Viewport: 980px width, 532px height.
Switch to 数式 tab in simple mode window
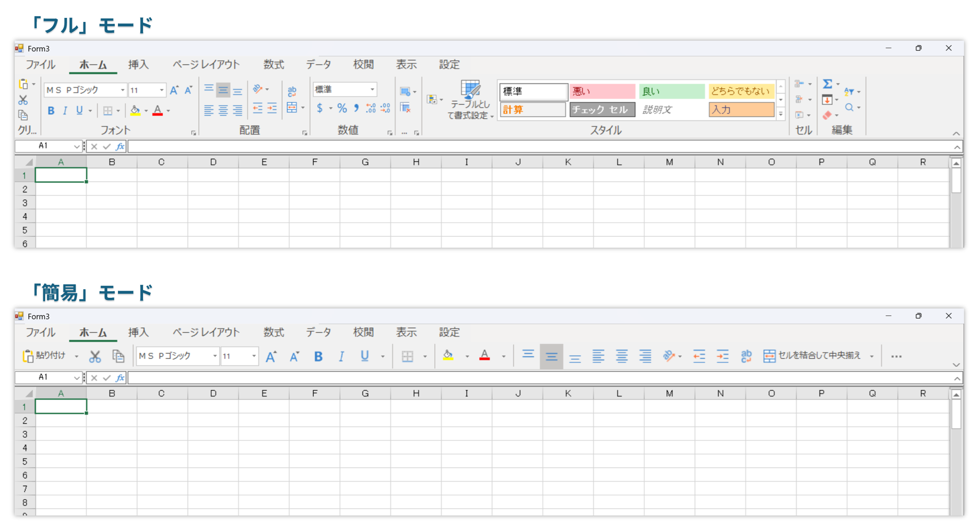pos(274,333)
